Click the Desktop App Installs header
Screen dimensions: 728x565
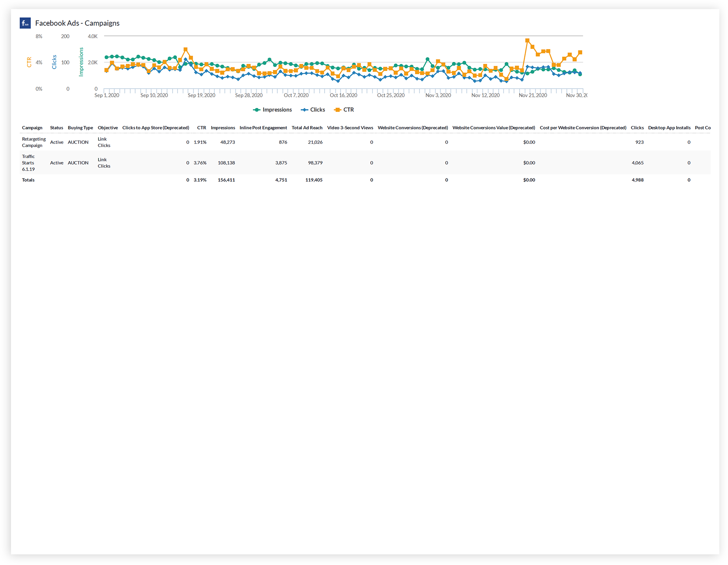(x=669, y=128)
